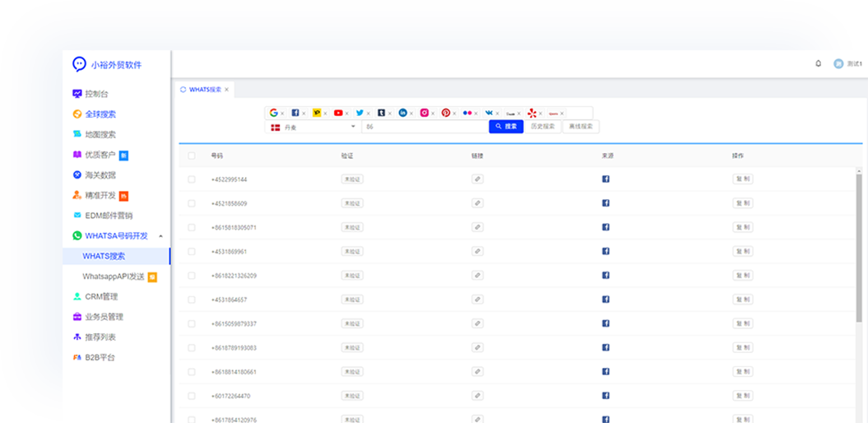Viewport: 868px width, 423px height.
Task: Click the LinkedIn source icon
Action: [403, 113]
